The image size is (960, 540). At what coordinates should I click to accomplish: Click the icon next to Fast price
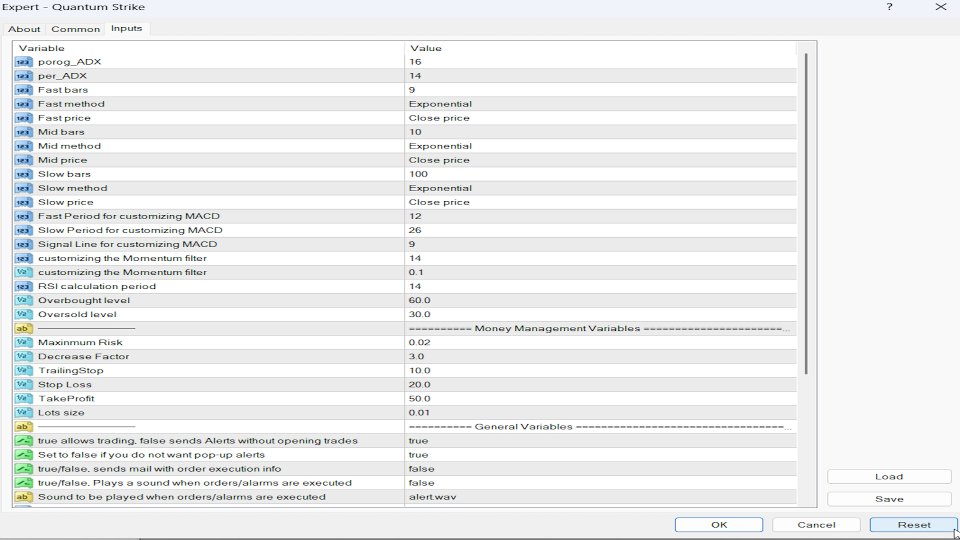point(23,118)
